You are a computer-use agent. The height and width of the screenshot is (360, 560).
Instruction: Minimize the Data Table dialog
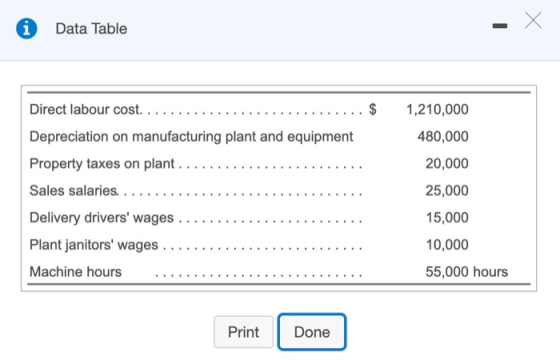500,26
